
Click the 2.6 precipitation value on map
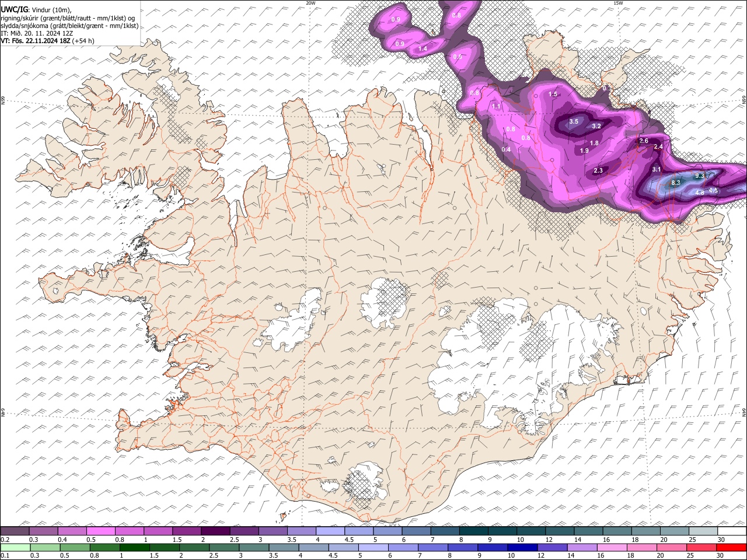coord(644,141)
